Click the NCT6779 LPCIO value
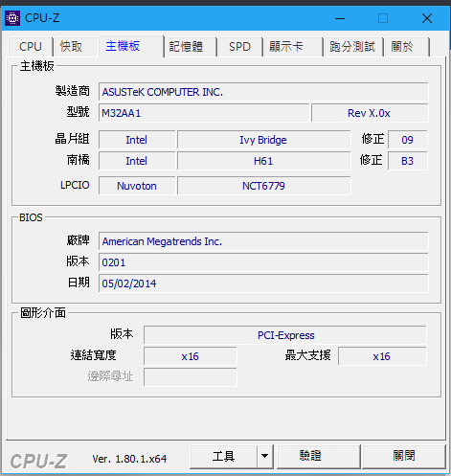Image resolution: width=451 pixels, height=476 pixels. 264,186
